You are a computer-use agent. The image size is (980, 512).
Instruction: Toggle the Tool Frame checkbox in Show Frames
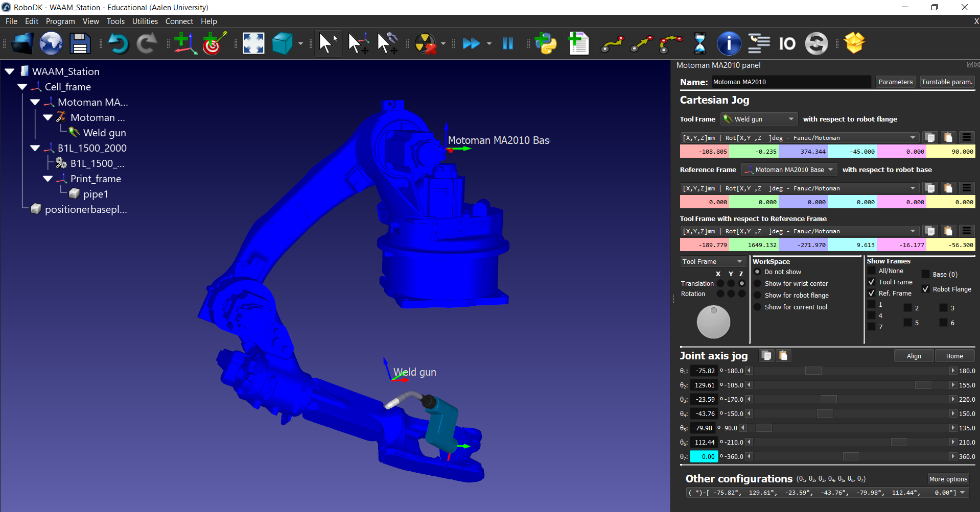(872, 282)
